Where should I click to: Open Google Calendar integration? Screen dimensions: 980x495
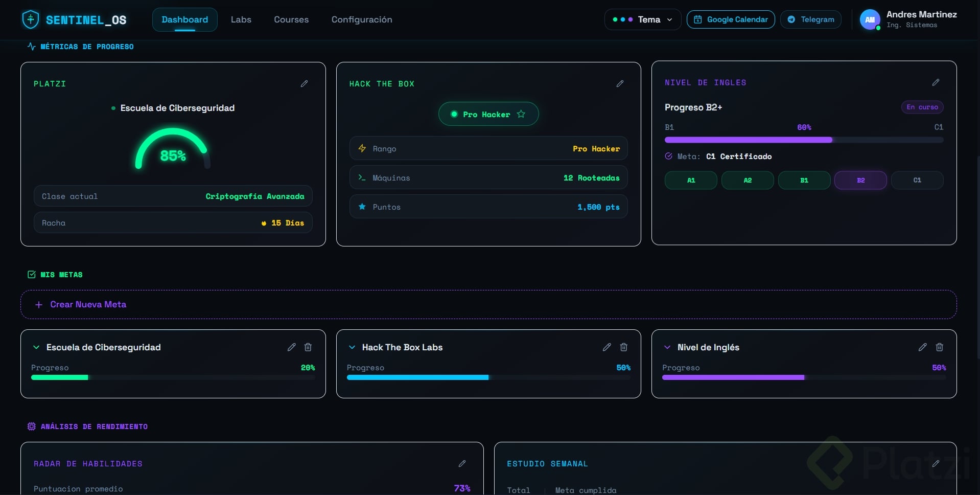(x=731, y=19)
